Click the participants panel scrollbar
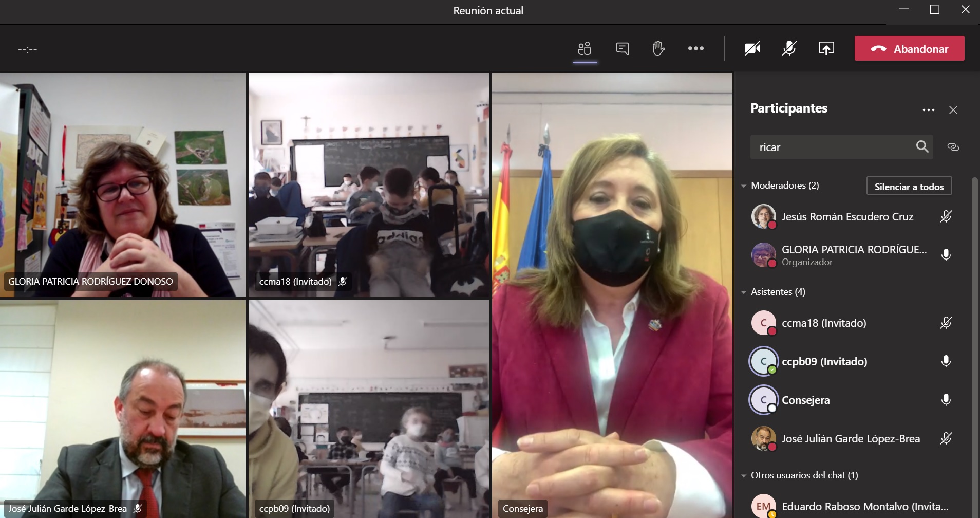 tap(974, 308)
